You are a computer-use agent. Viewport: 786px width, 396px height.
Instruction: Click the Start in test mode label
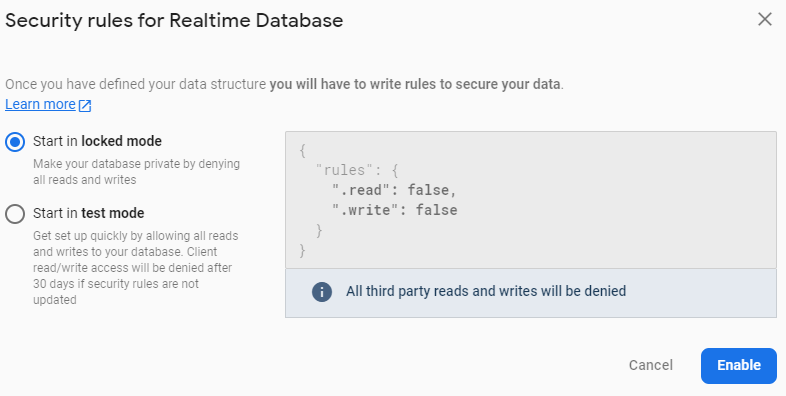coord(89,213)
